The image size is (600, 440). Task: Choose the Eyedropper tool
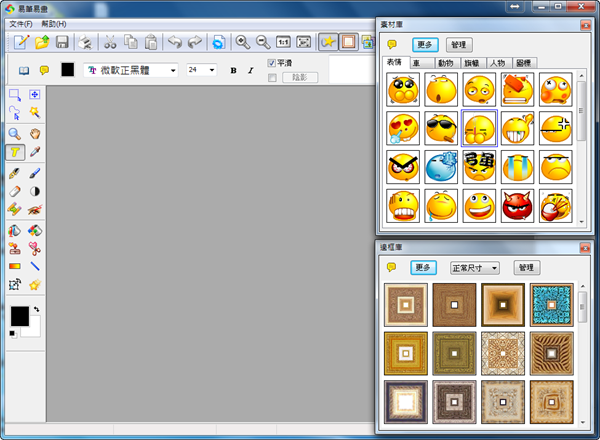point(35,152)
